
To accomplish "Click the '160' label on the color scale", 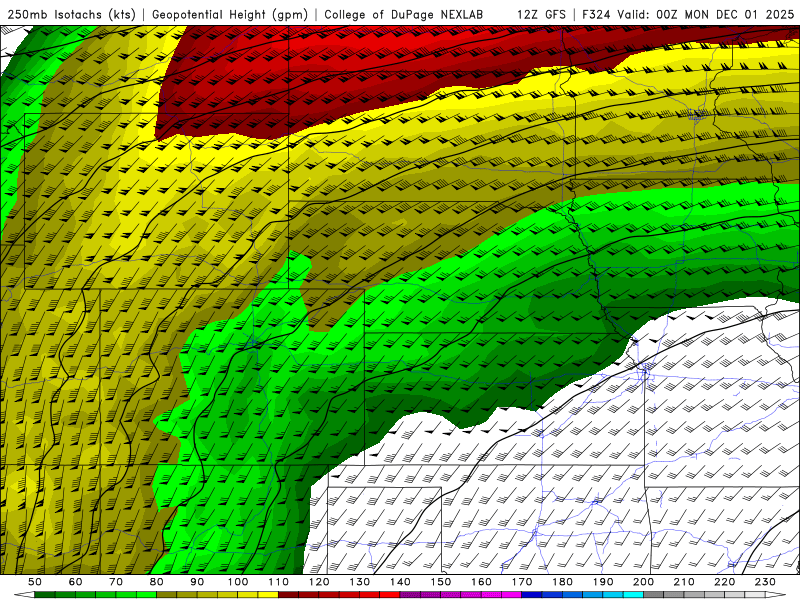I will pyautogui.click(x=481, y=582).
